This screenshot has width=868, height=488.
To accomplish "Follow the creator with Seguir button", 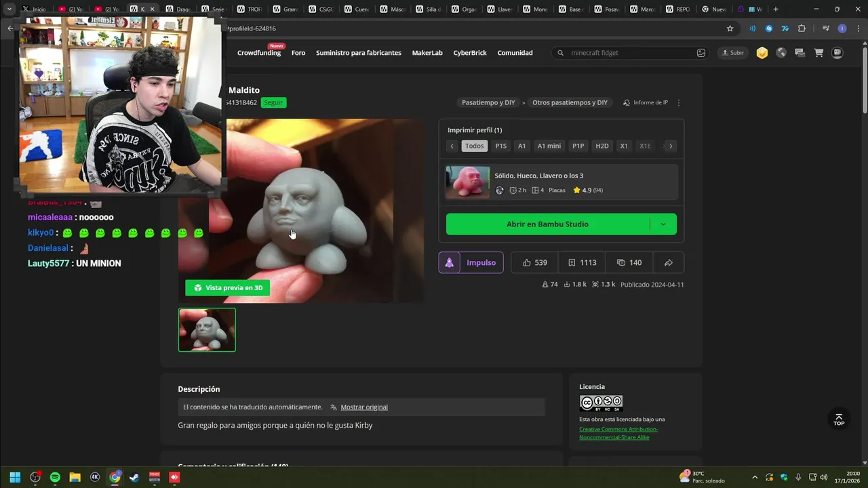I will (273, 103).
